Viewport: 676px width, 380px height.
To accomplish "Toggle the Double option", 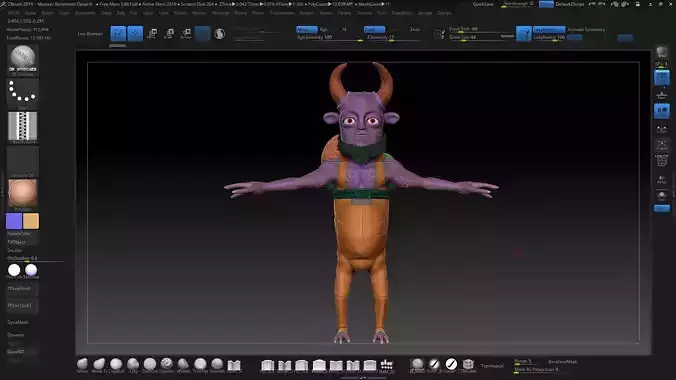I will (x=15, y=250).
